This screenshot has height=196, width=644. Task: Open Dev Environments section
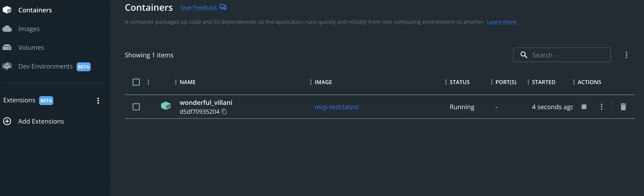[x=45, y=66]
